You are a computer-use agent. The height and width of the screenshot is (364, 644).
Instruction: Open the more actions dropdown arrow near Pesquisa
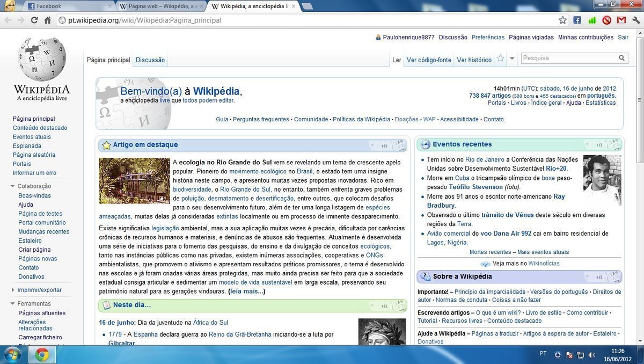(512, 59)
